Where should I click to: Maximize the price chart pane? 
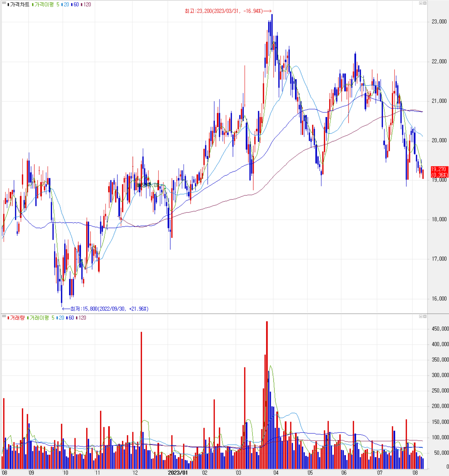point(421,3)
